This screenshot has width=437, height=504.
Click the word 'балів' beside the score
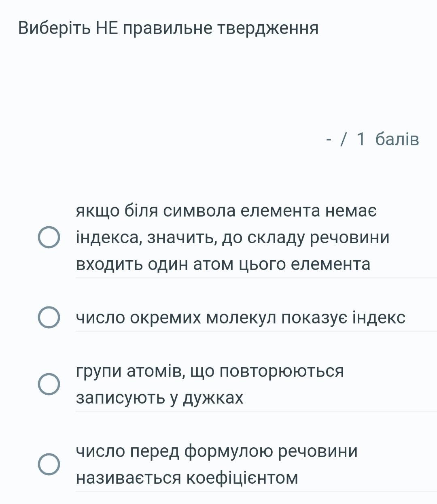coord(397,139)
